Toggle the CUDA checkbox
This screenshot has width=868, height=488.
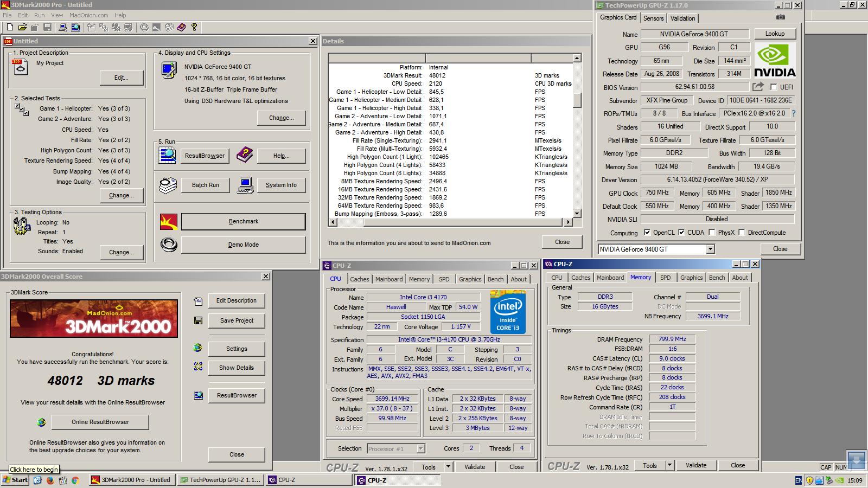tap(681, 232)
